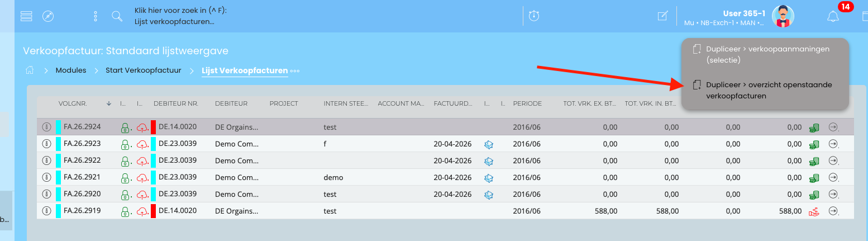Screen dimensions: 868x241
Task: Sort by TOT. VRK. IN. BT... column header
Action: point(652,103)
